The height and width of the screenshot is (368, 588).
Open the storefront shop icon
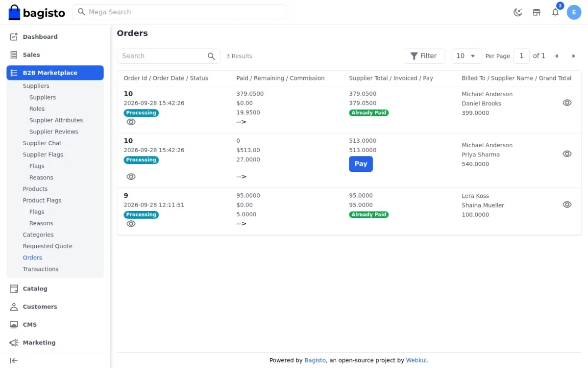tap(537, 12)
